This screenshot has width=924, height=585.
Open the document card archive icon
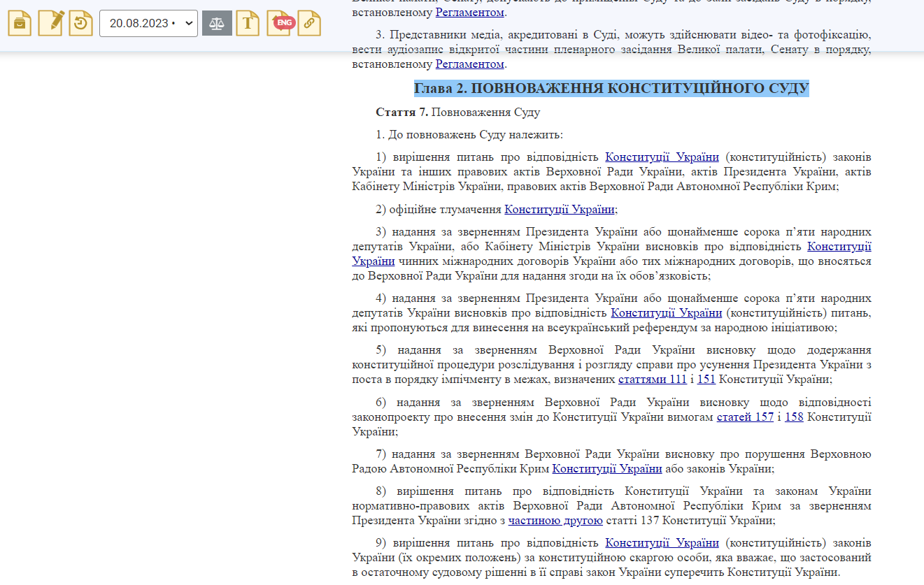[x=20, y=23]
